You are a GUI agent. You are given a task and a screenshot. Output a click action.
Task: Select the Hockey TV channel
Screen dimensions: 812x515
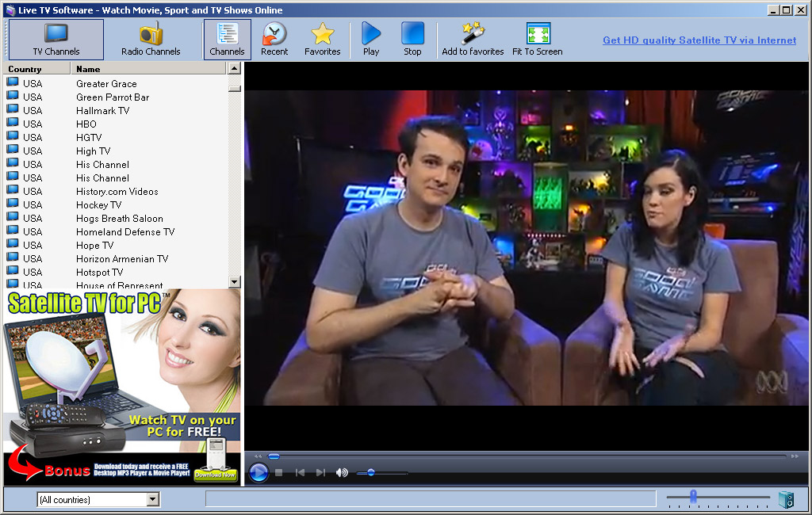(x=98, y=205)
